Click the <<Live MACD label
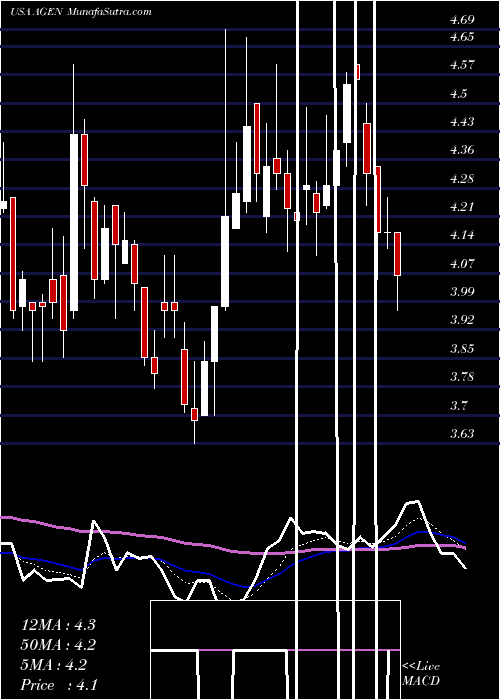 coord(421,674)
